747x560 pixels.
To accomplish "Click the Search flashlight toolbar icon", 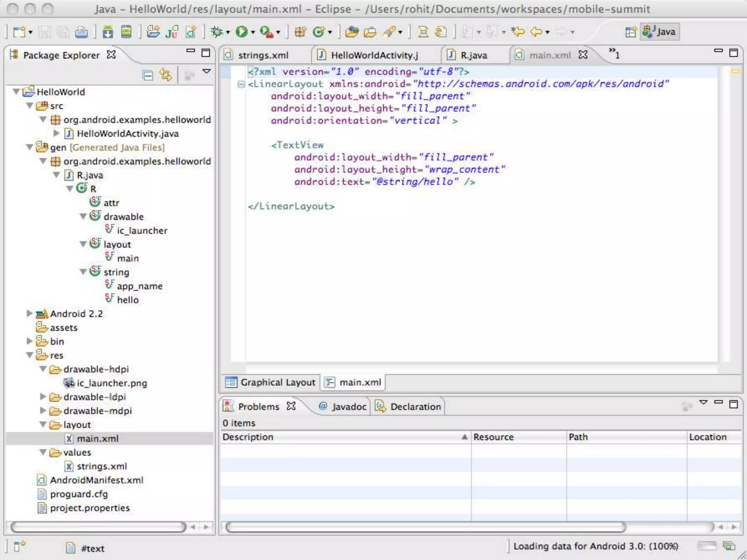I will pos(389,32).
